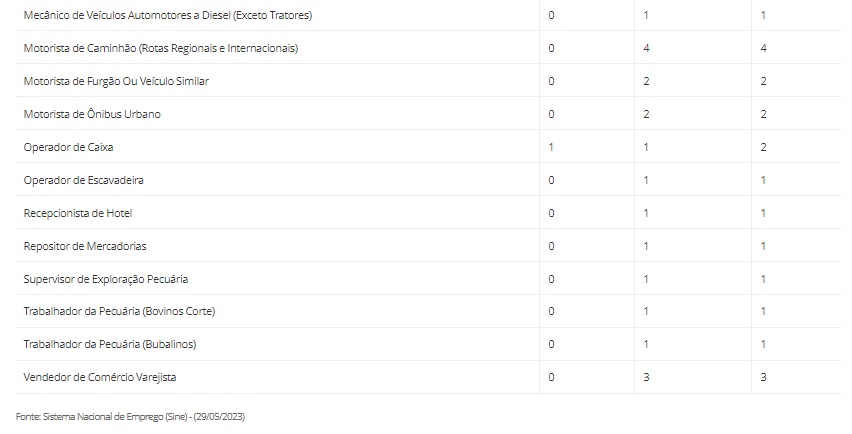Click the Mecânico de Veículos Automotores a Diesel row label
The height and width of the screenshot is (434, 852).
(x=168, y=15)
